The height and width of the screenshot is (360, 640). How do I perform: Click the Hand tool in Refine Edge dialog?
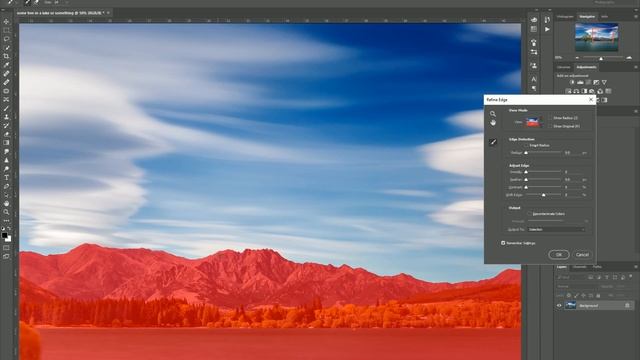(493, 122)
